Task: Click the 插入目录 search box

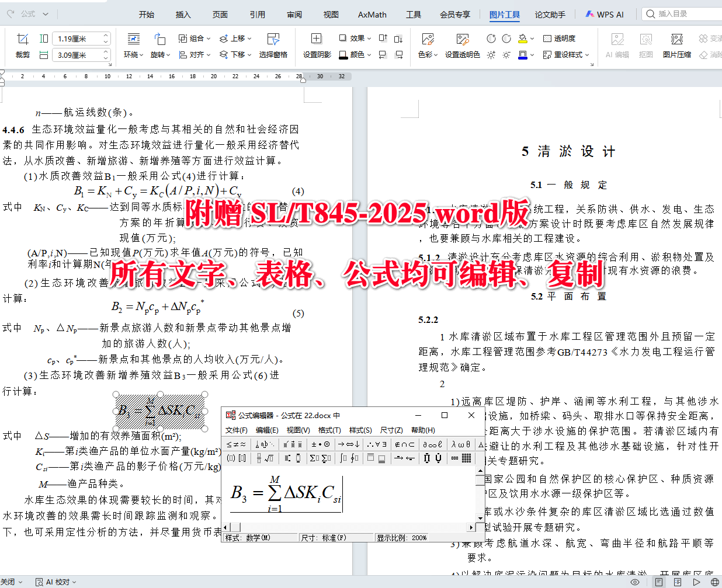Action: click(682, 14)
